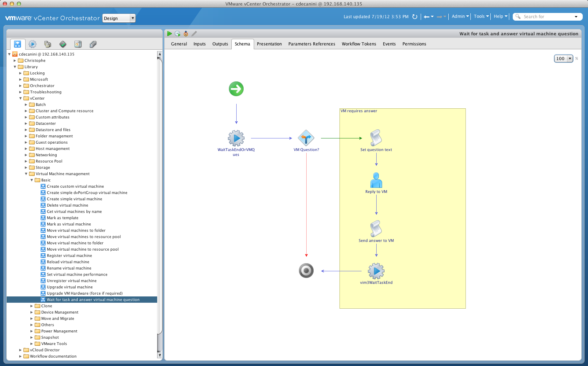Click the Schedule workflow clock icon
Screen dimensions: 588x366
(177, 34)
